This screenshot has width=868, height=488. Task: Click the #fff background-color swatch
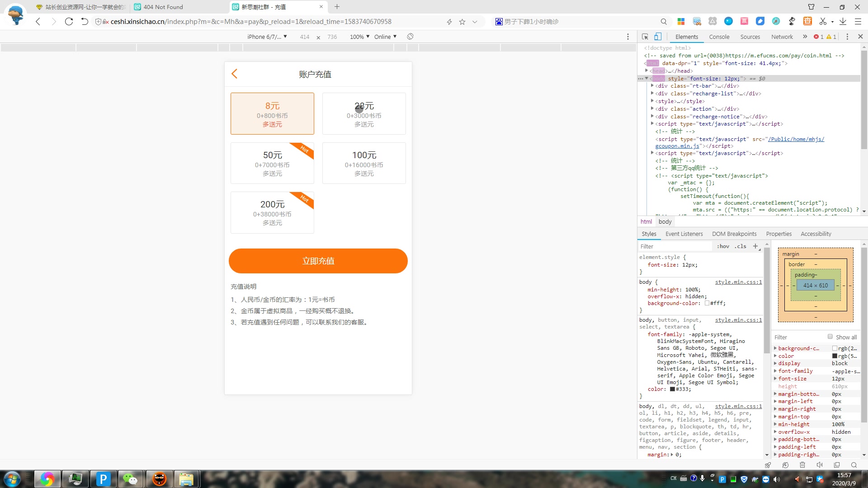pos(707,303)
